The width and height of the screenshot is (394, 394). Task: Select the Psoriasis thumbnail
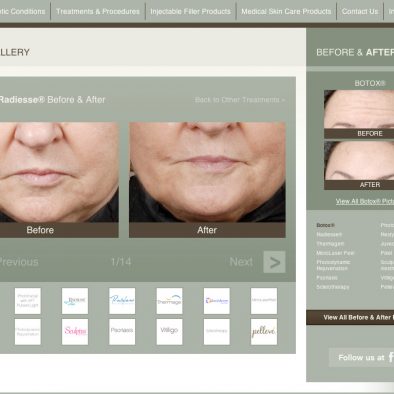click(x=122, y=332)
